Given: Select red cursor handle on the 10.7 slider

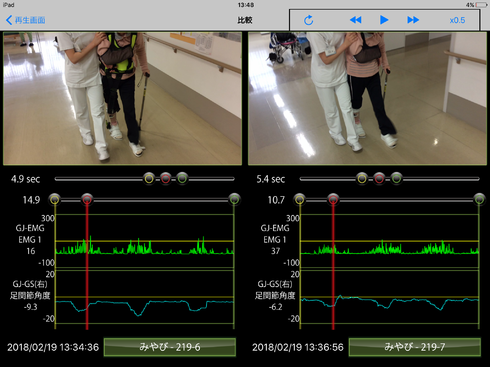Looking at the screenshot, I should (x=333, y=199).
